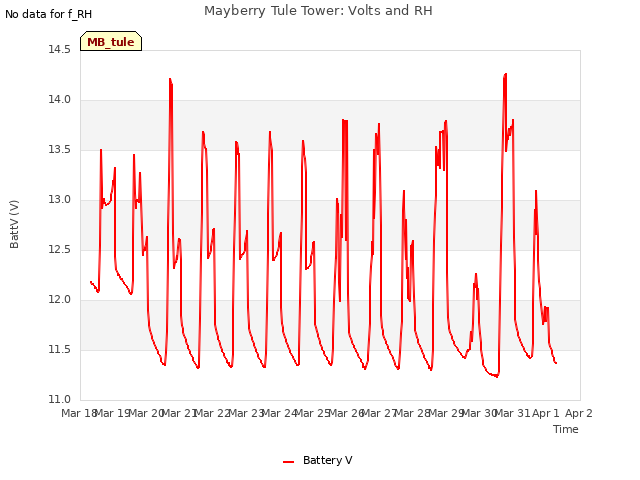The height and width of the screenshot is (480, 640).
Task: Click the Battery V legend label
Action: 327,460
